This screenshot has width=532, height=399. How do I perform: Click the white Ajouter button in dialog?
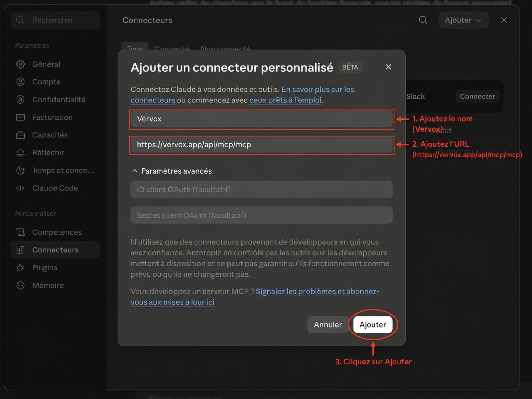[x=373, y=325]
